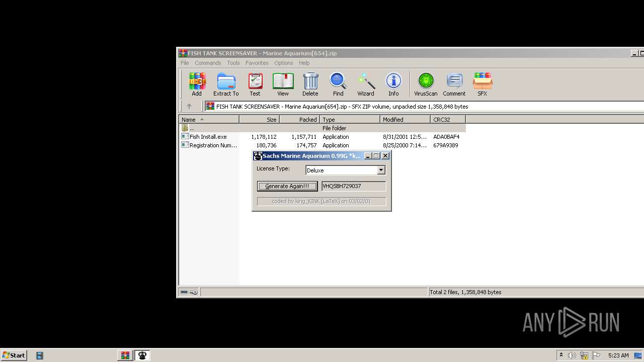The width and height of the screenshot is (644, 362).
Task: Go up one folder level arrow
Action: 189,106
